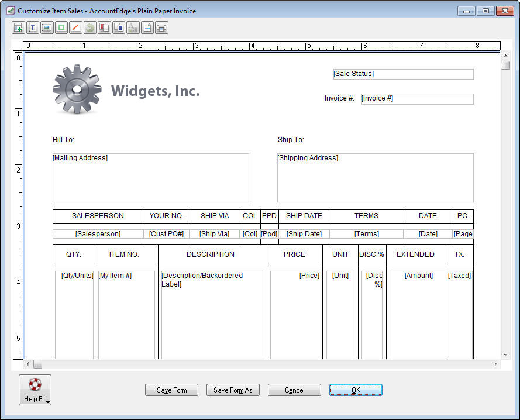Click the Save Form button
Viewport: 520px width, 420px height.
click(x=171, y=390)
